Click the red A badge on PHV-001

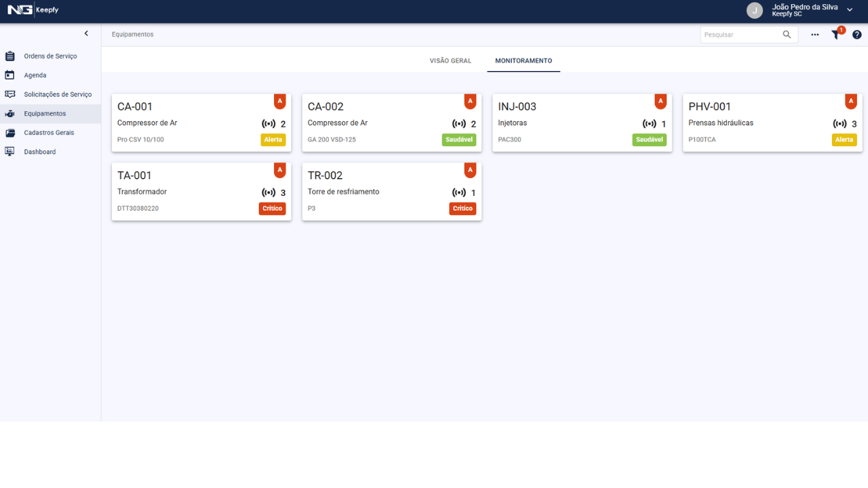(x=851, y=101)
